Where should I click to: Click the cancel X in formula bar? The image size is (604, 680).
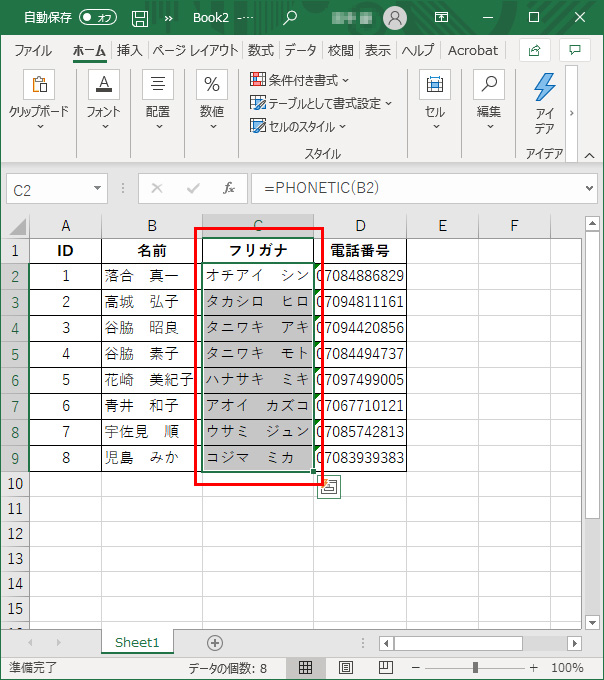click(x=157, y=188)
